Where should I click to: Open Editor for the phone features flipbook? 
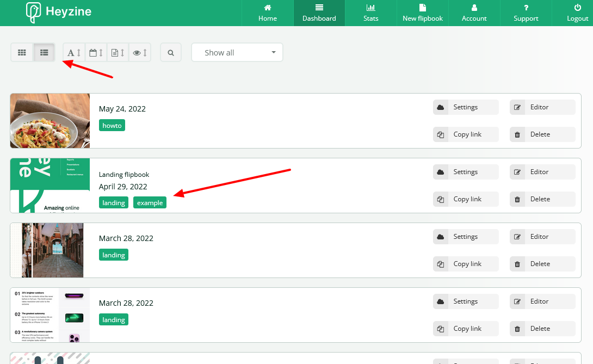coord(543,301)
